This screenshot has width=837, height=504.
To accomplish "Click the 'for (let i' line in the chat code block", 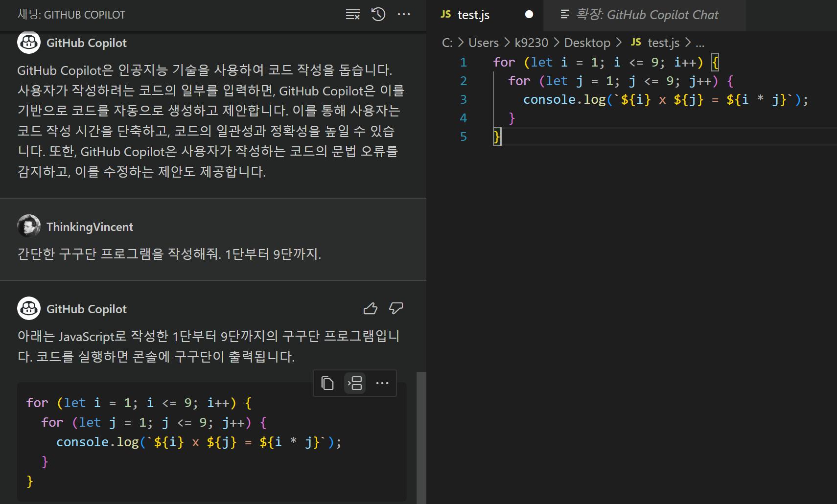I will [x=139, y=403].
